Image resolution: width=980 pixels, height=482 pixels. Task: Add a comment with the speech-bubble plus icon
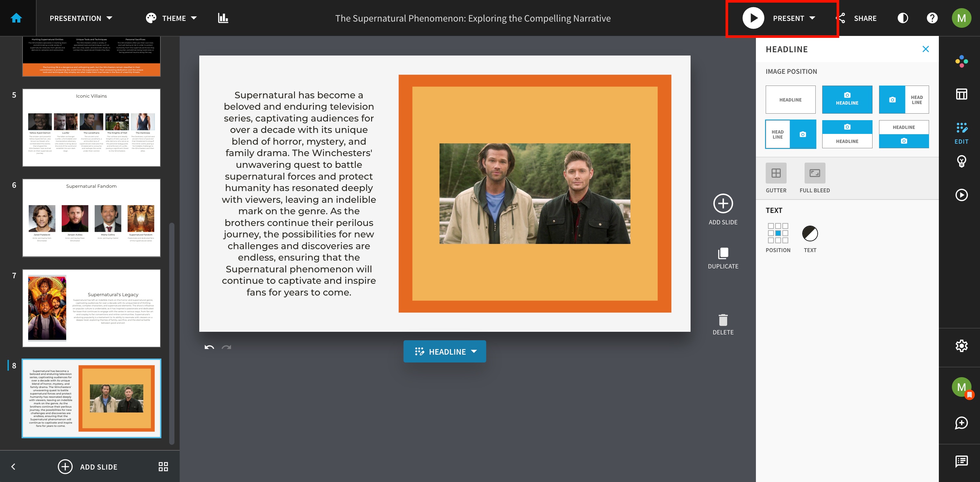tap(961, 423)
